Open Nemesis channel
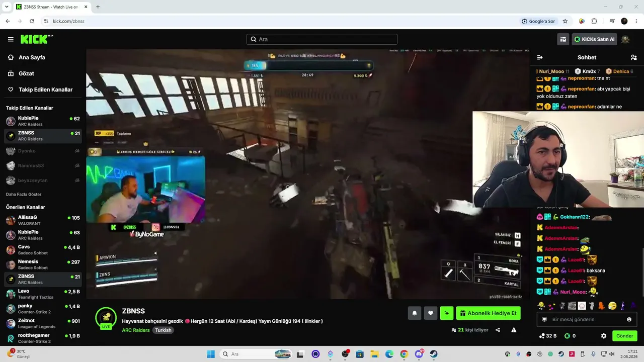This screenshot has height=362, width=644. [43, 264]
